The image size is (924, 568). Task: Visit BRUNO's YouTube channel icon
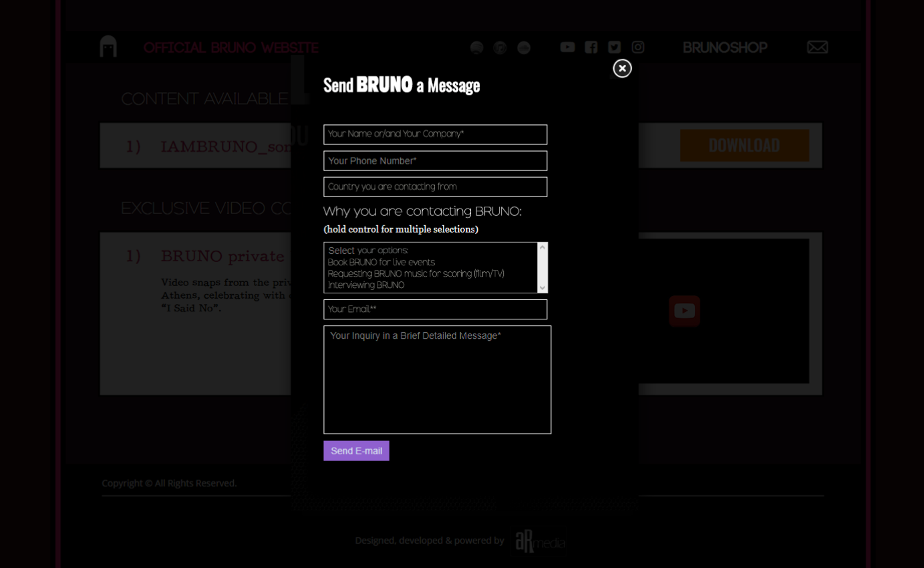coord(567,47)
